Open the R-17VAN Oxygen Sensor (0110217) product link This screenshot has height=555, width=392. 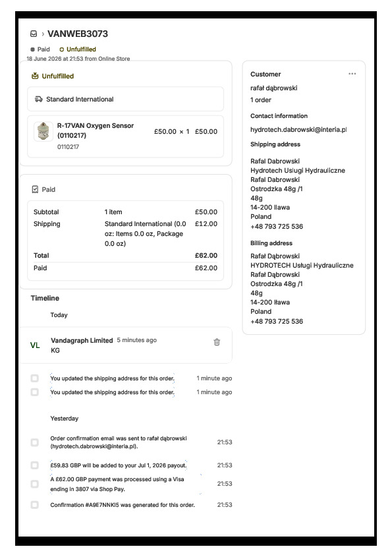96,131
